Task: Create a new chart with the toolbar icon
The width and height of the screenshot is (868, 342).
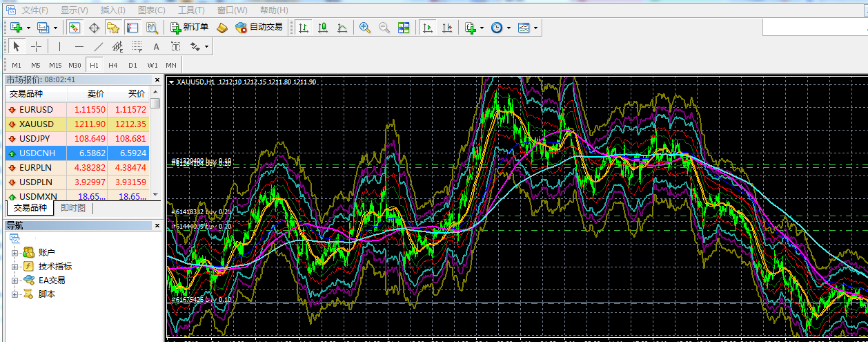Action: tap(17, 28)
